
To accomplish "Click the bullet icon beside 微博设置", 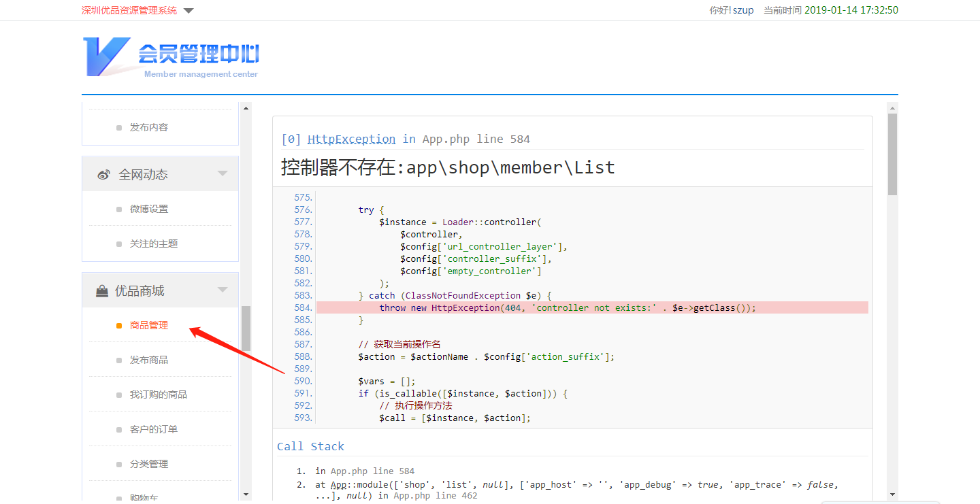I will (x=119, y=209).
